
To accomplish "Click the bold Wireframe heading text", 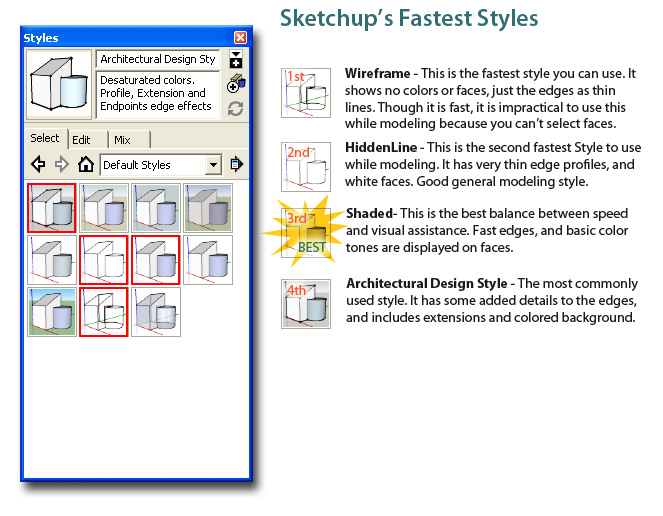I will coord(377,74).
